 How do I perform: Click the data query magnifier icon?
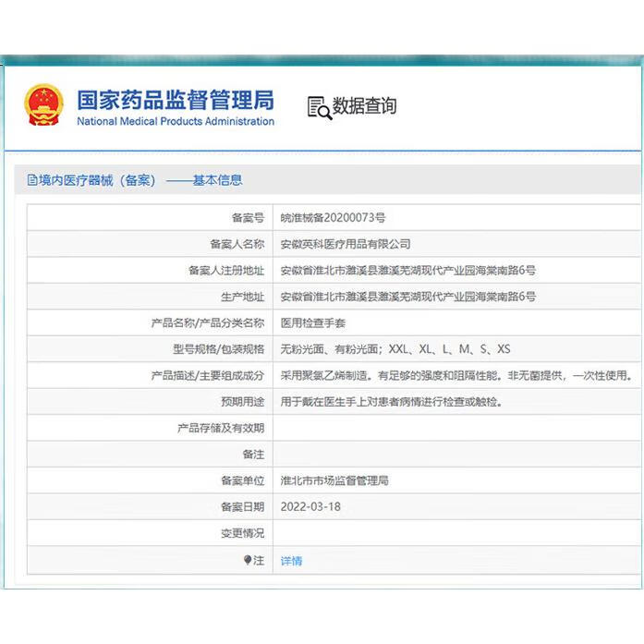point(320,108)
